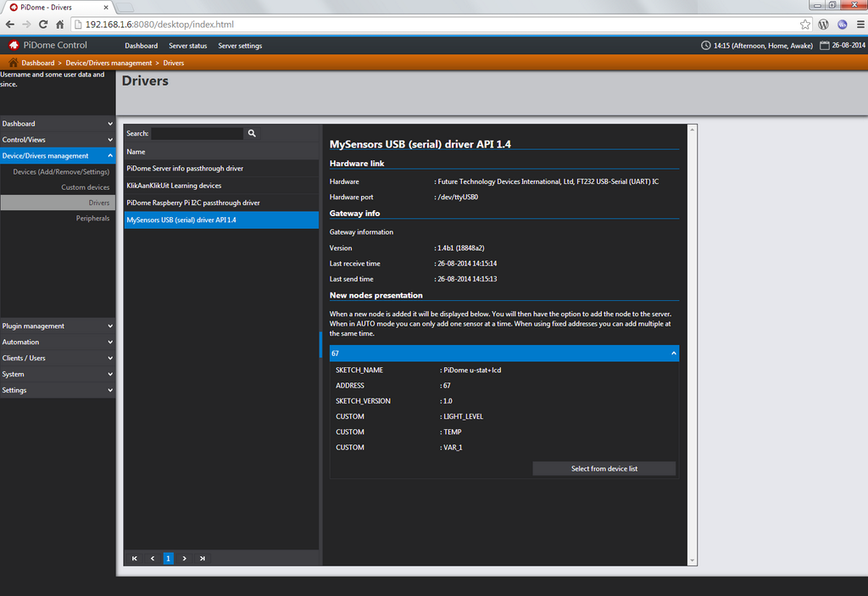The image size is (868, 596).
Task: Open Server settings in the top menu
Action: pyautogui.click(x=240, y=46)
